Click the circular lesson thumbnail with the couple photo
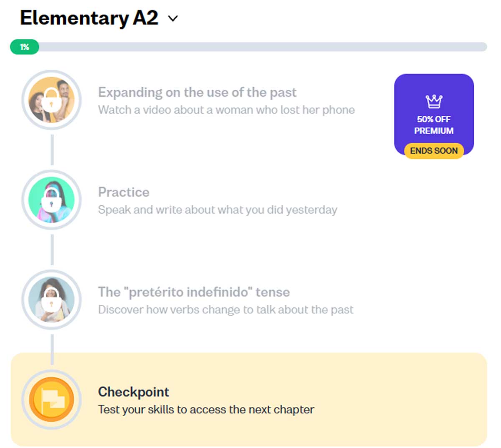The width and height of the screenshot is (501, 448). click(x=51, y=100)
